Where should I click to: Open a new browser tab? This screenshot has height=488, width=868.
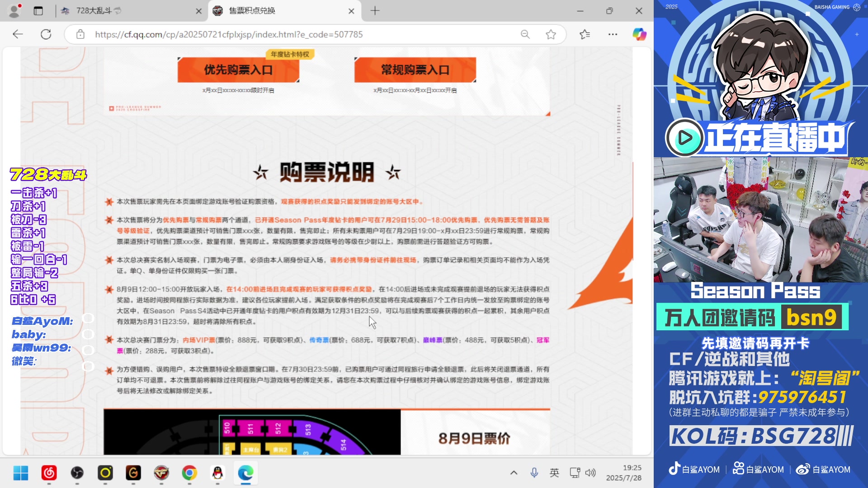pos(375,11)
